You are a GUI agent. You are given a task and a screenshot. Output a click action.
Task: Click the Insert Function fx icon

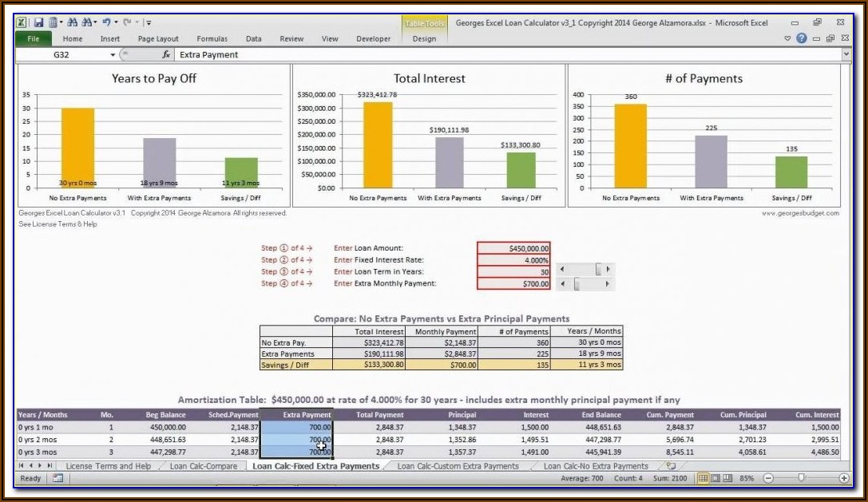(x=165, y=55)
